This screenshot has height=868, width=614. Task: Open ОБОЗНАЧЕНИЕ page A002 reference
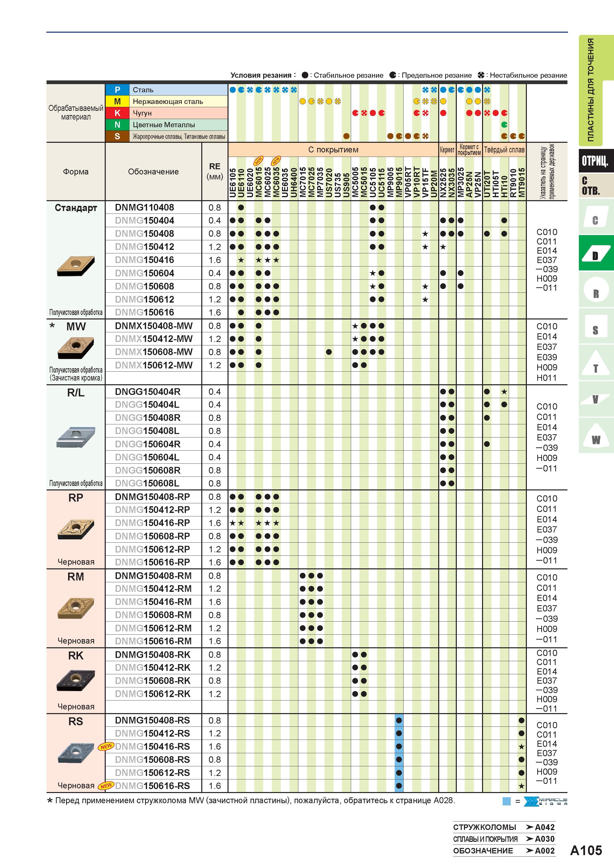point(504,851)
